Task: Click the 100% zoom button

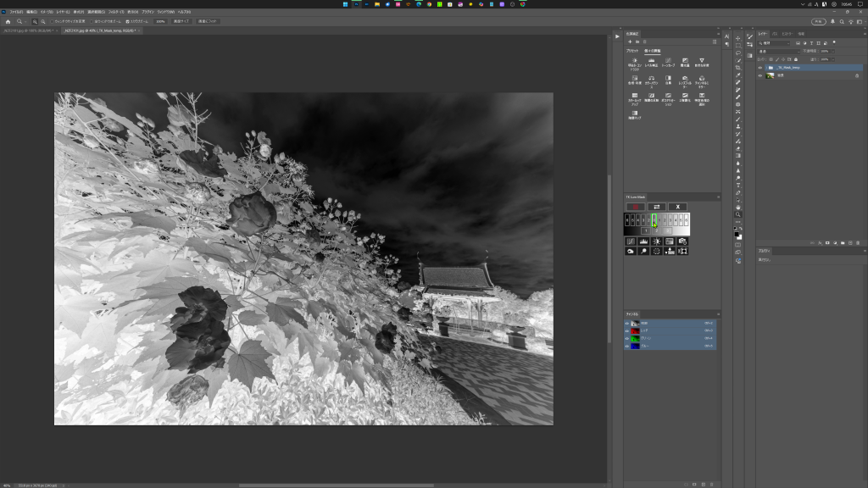Action: [159, 21]
